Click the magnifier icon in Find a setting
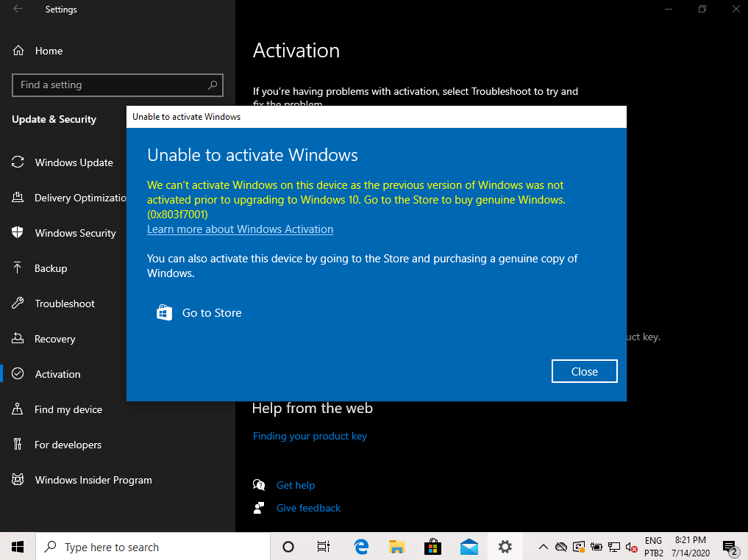748x560 pixels. point(213,85)
